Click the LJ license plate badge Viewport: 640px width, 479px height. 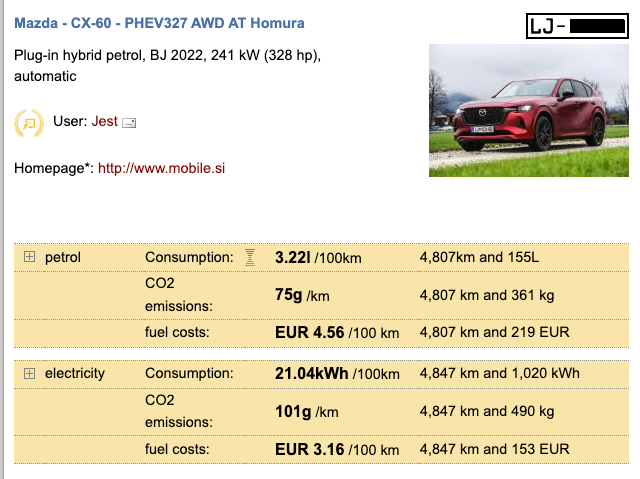(577, 26)
